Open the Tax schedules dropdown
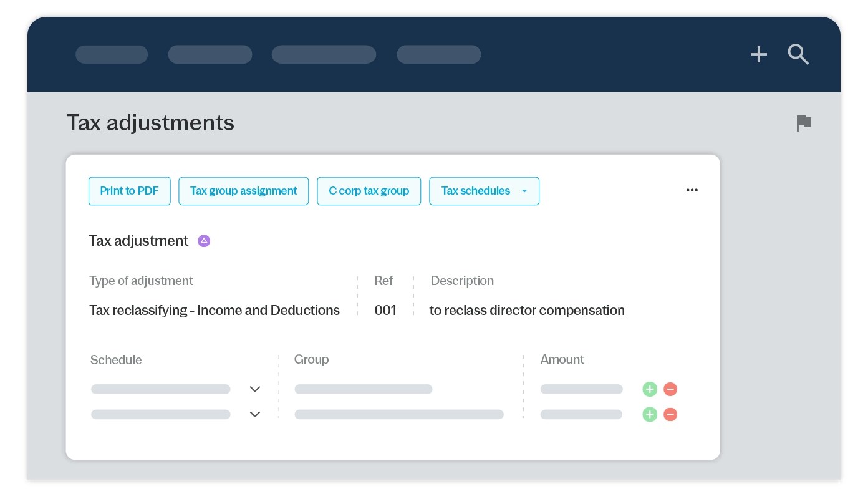The height and width of the screenshot is (489, 868). (485, 191)
